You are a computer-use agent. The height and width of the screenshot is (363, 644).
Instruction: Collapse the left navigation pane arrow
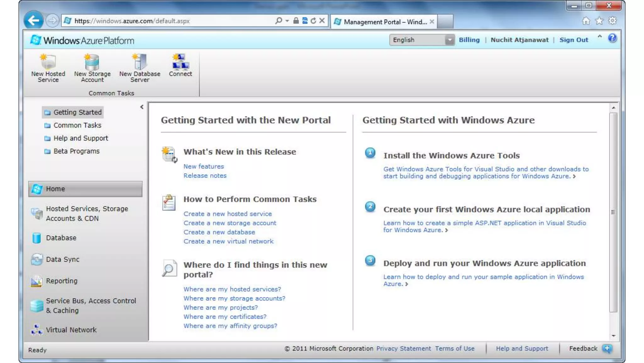pos(142,107)
